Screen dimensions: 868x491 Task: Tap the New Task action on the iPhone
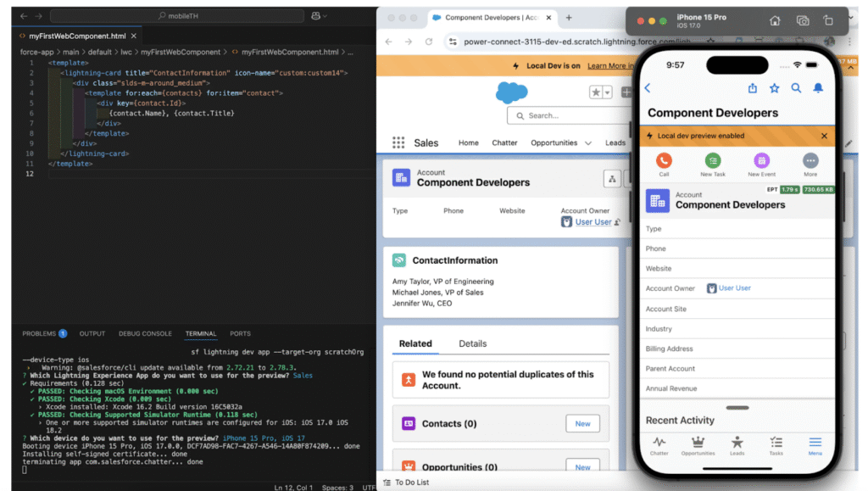[712, 165]
